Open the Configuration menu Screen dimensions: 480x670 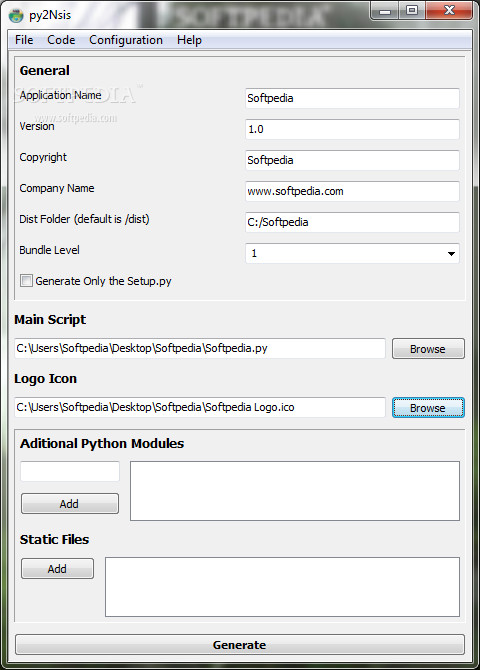[x=126, y=40]
